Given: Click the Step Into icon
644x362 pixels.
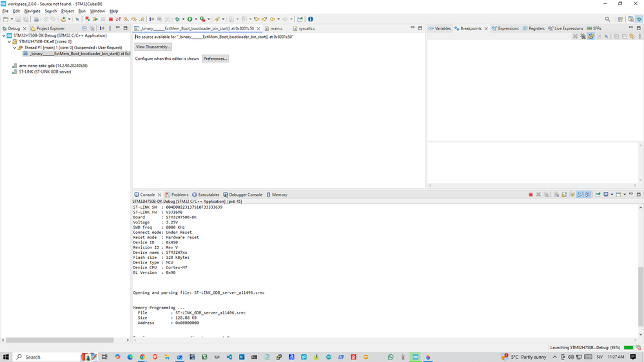Looking at the screenshot, I should (x=126, y=19).
